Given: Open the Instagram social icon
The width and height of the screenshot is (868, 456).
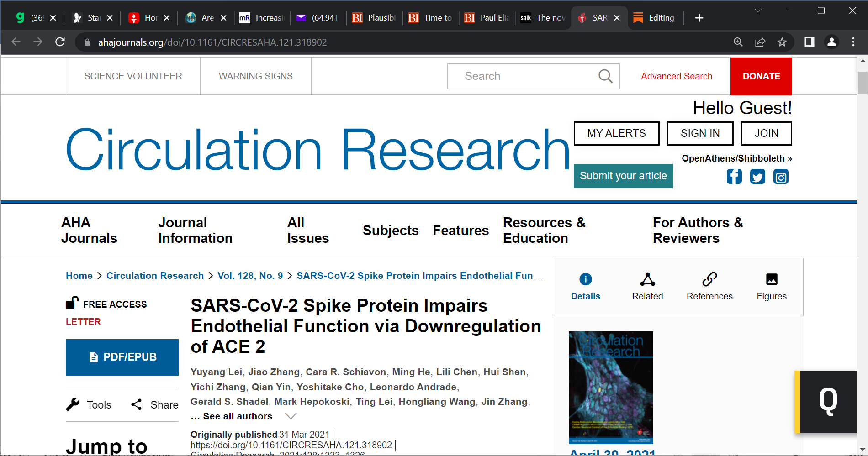Looking at the screenshot, I should (x=781, y=177).
